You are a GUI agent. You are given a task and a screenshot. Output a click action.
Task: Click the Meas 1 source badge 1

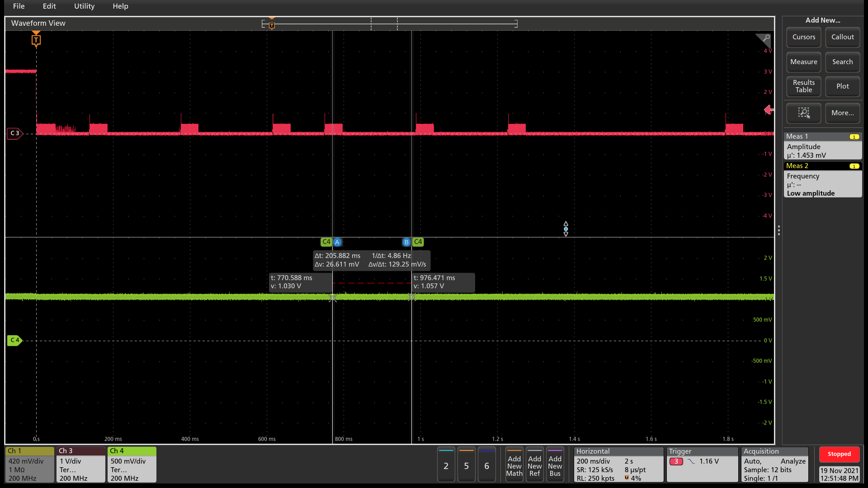pos(854,136)
